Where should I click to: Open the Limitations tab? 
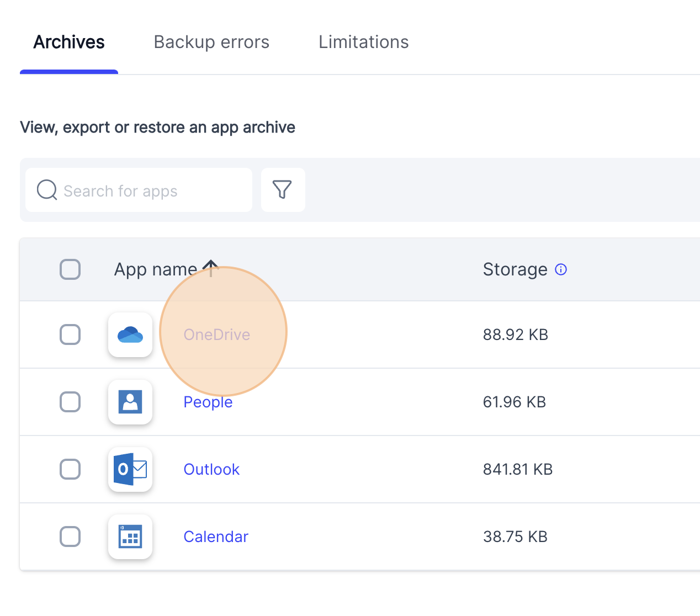tap(363, 41)
